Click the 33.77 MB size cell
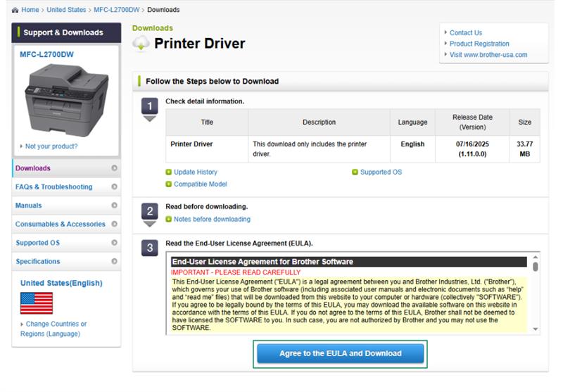 click(x=524, y=149)
